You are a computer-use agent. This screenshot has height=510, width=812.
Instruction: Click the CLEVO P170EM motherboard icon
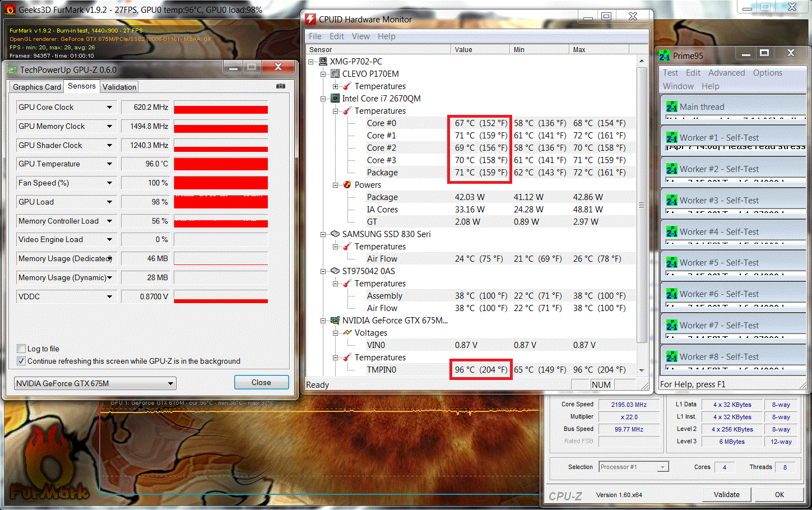point(335,74)
